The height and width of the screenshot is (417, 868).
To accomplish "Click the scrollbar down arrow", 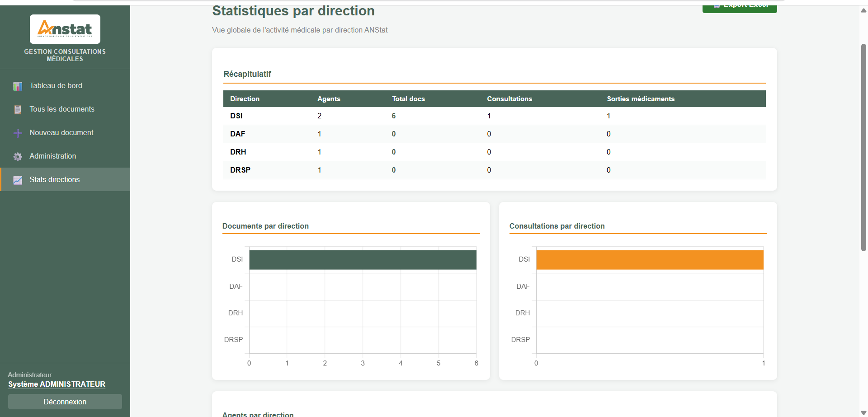I will click(x=863, y=412).
